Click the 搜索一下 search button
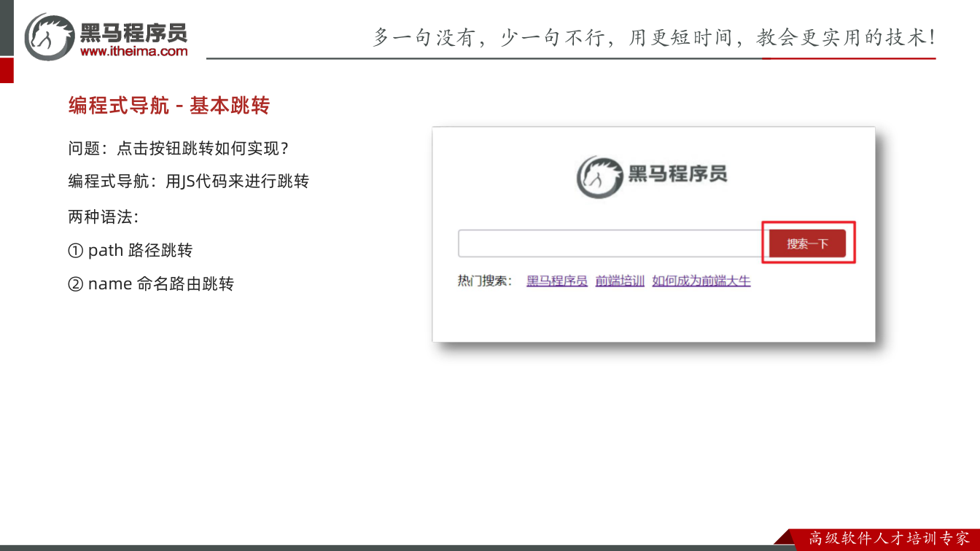The height and width of the screenshot is (551, 980). tap(807, 243)
